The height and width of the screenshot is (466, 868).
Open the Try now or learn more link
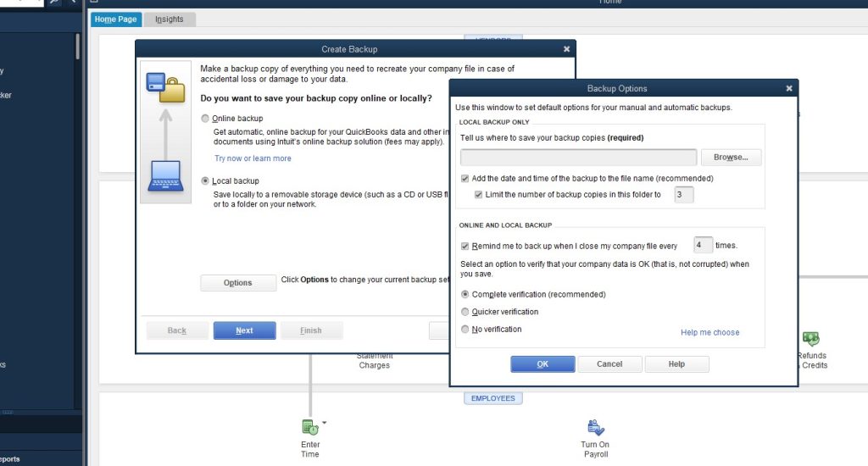pyautogui.click(x=253, y=158)
